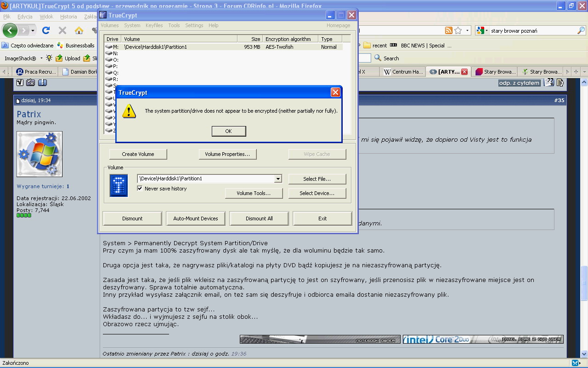Open the Businessballs bookmark

[x=76, y=46]
